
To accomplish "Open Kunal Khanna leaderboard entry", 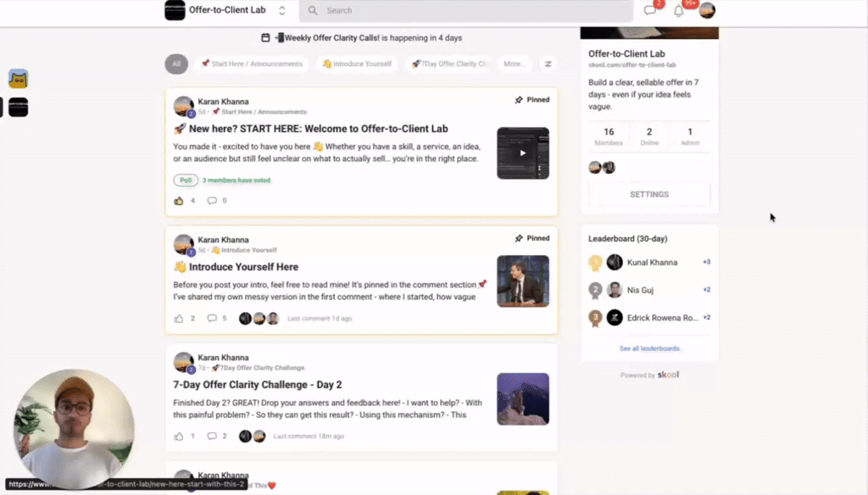I will 649,263.
